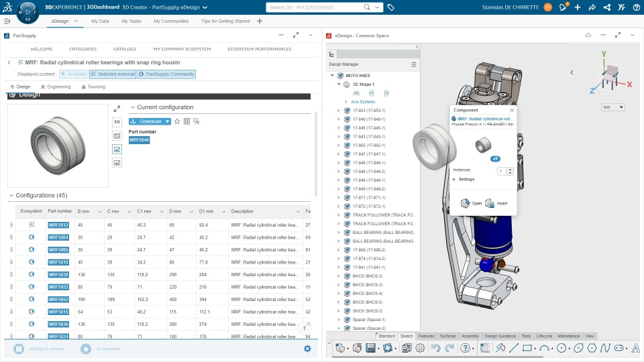Select the highlighted image view button

pyautogui.click(x=117, y=149)
